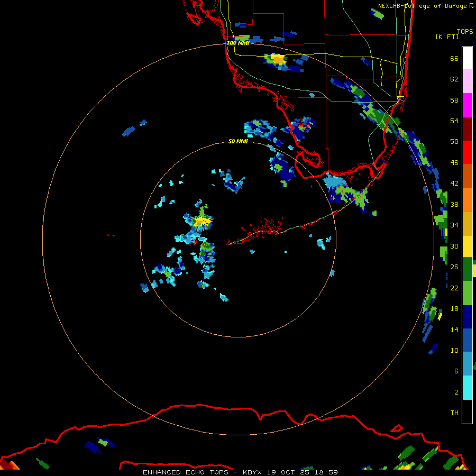The width and height of the screenshot is (476, 476).
Task: Click the dark green legend swatch
Action: coord(467,269)
